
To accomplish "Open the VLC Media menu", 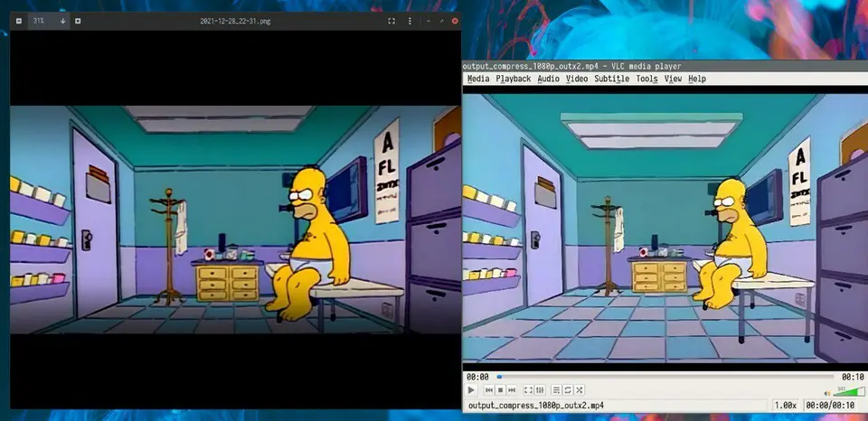I will [478, 80].
